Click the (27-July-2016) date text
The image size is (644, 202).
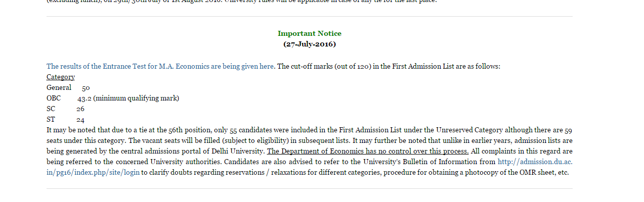coord(309,44)
